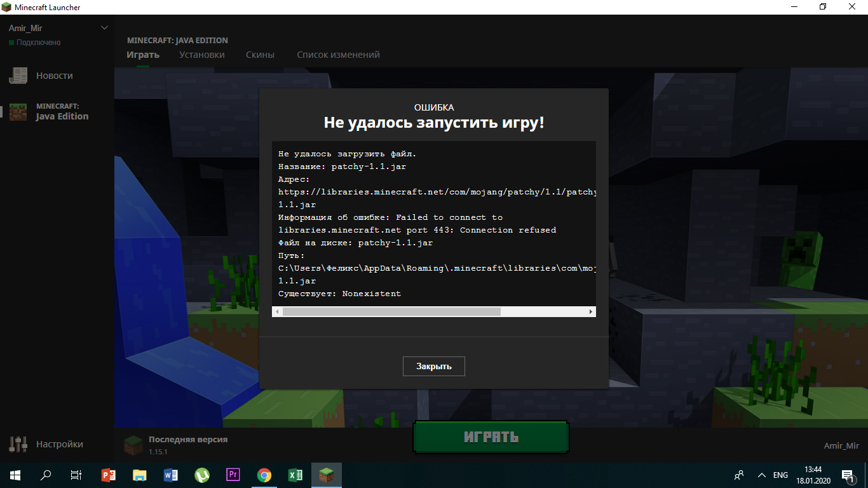Open the Список изменений tab

(338, 55)
